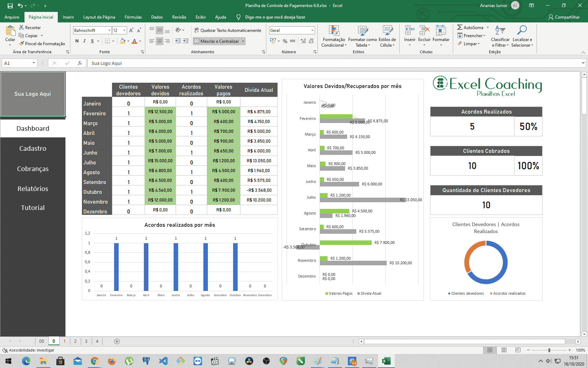Expand AutoSoma dropdown arrow

[488, 27]
